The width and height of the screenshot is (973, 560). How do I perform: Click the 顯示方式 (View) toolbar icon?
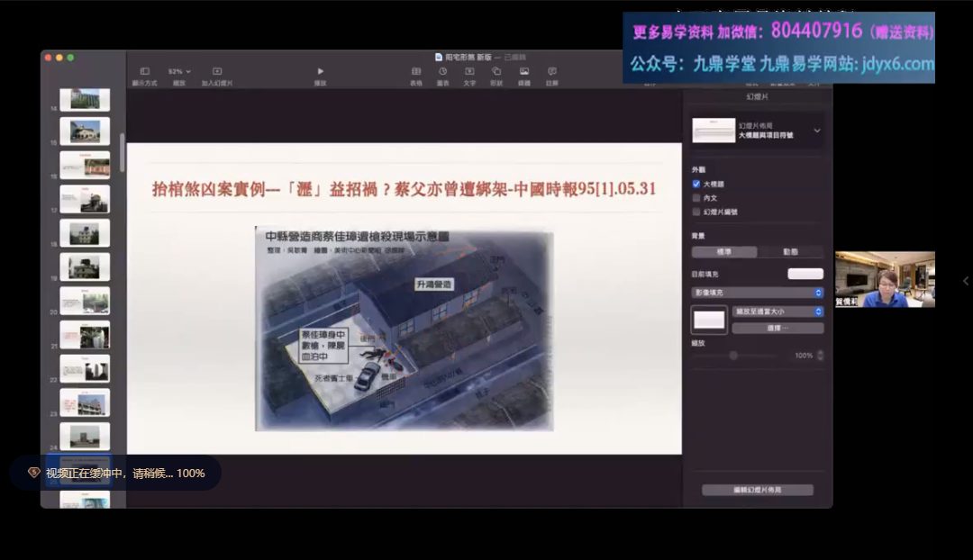(x=144, y=71)
